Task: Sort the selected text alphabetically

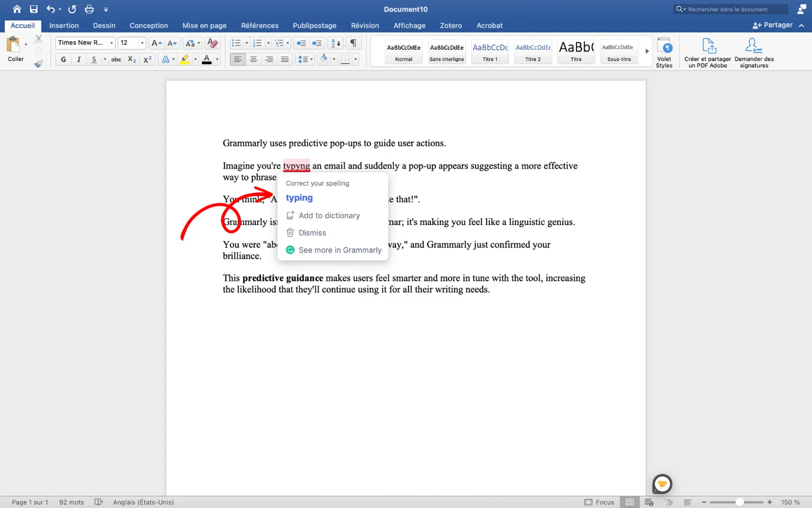Action: (x=336, y=43)
